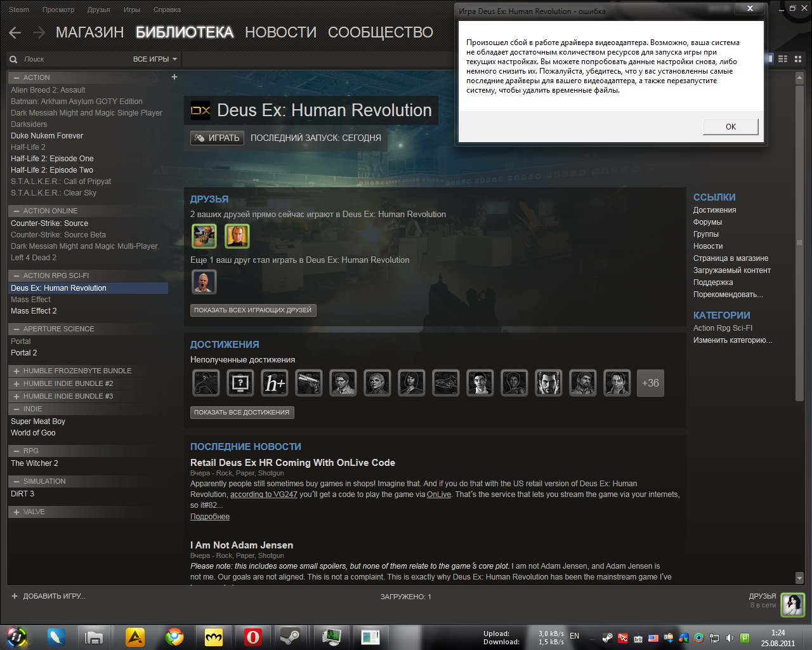
Task: Click the magnifier search icon
Action: coord(13,59)
